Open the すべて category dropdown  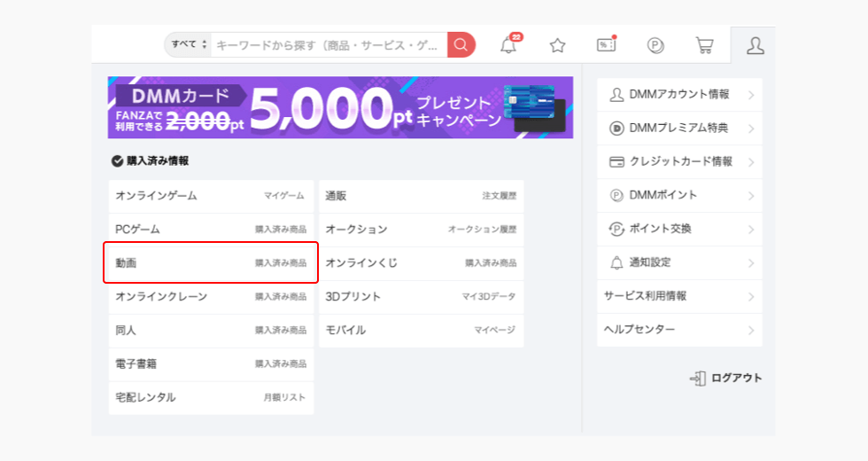pyautogui.click(x=189, y=44)
